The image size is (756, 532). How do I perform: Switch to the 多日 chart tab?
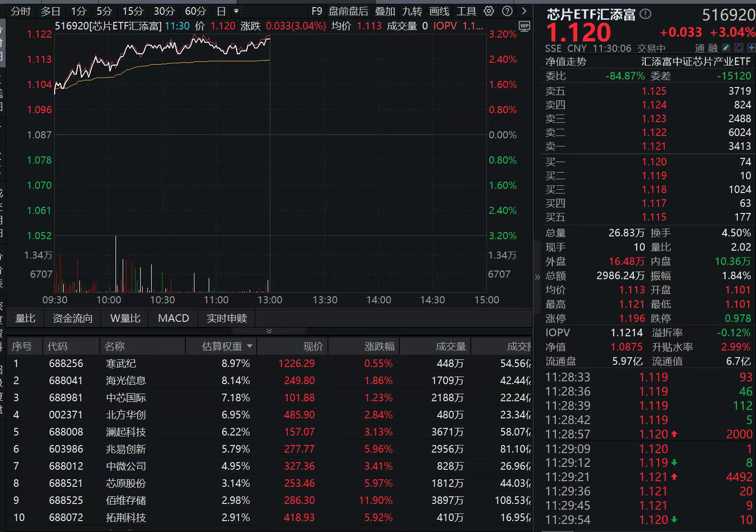50,11
